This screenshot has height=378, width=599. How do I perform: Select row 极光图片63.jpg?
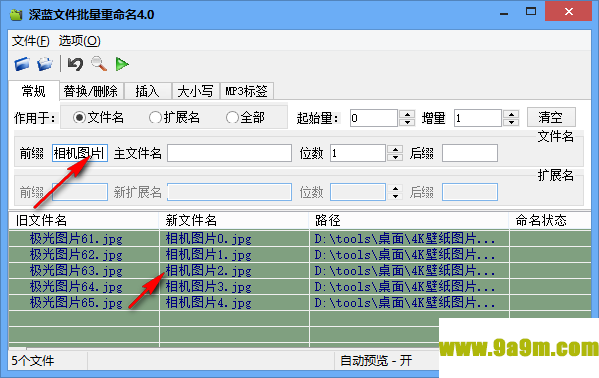coord(300,271)
